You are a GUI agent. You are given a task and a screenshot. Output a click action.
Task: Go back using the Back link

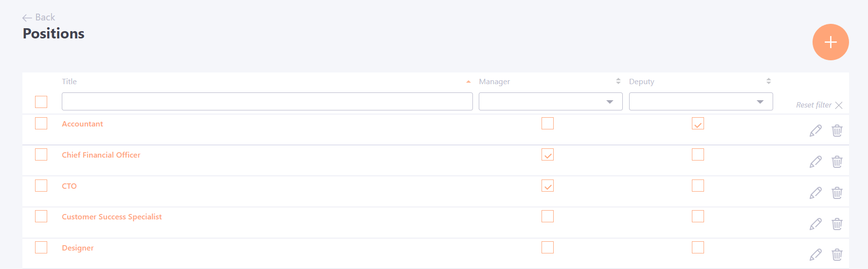39,18
